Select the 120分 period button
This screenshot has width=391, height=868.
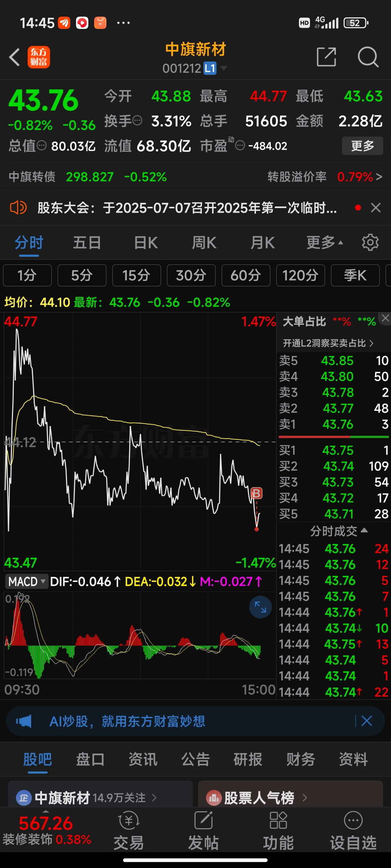(x=300, y=275)
